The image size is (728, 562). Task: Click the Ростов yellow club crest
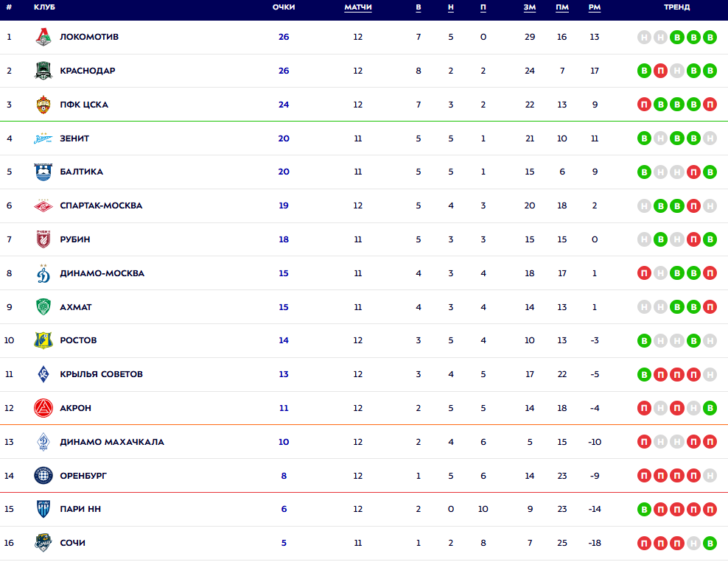44,340
